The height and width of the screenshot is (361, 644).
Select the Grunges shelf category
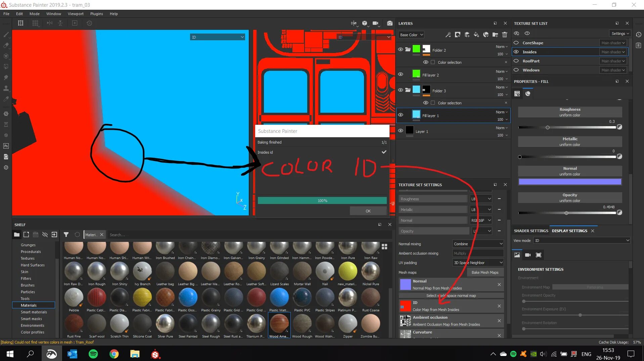pyautogui.click(x=28, y=245)
